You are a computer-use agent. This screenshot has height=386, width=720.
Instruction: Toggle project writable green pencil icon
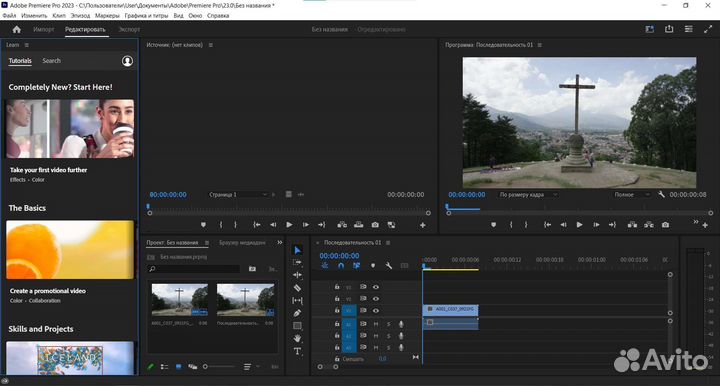click(150, 367)
